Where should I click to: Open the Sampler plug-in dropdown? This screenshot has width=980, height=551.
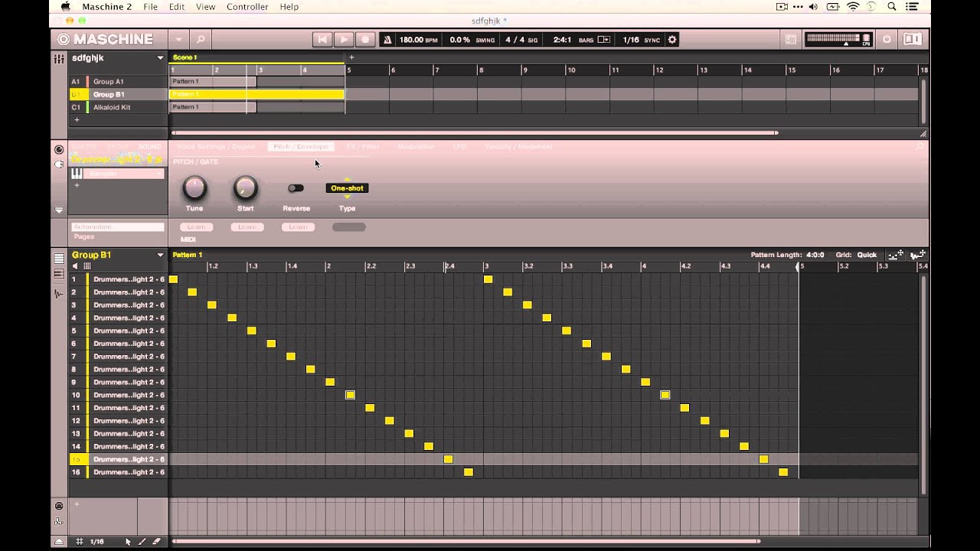point(123,174)
